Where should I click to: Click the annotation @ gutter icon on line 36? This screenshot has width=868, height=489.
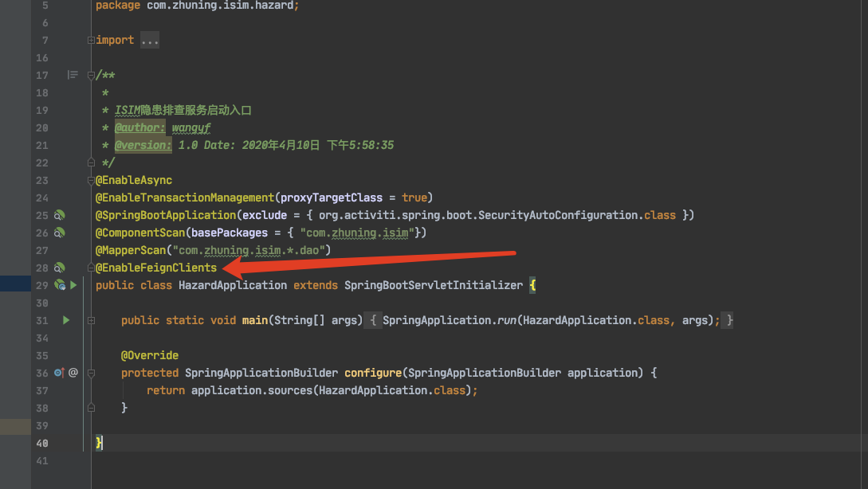tap(73, 372)
